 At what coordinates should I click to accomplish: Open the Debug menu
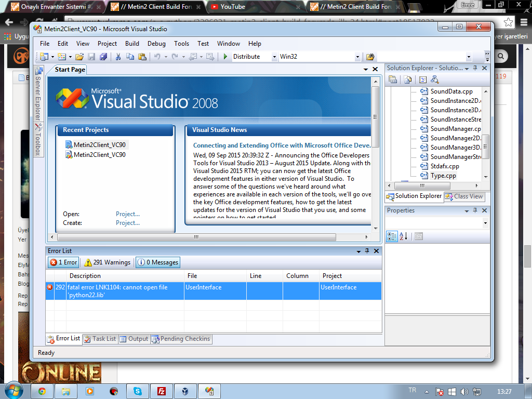pyautogui.click(x=156, y=44)
